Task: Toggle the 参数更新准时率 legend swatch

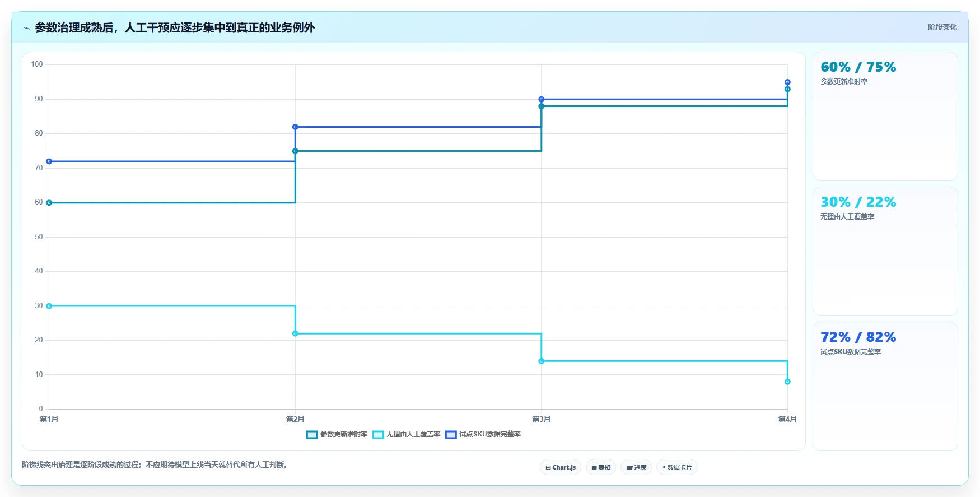Action: click(312, 434)
